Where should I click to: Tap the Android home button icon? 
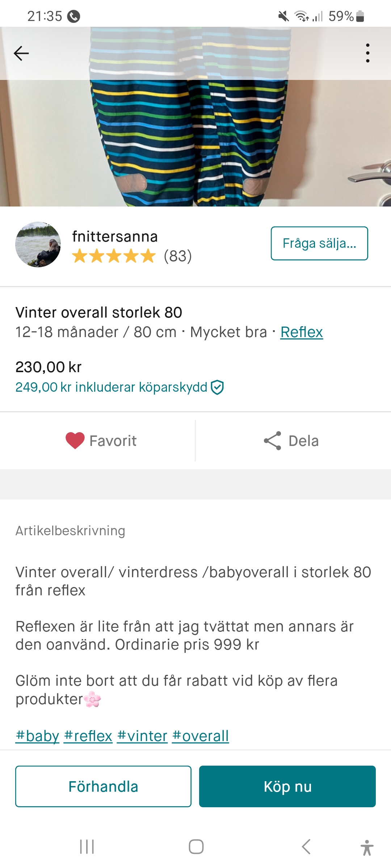click(196, 847)
